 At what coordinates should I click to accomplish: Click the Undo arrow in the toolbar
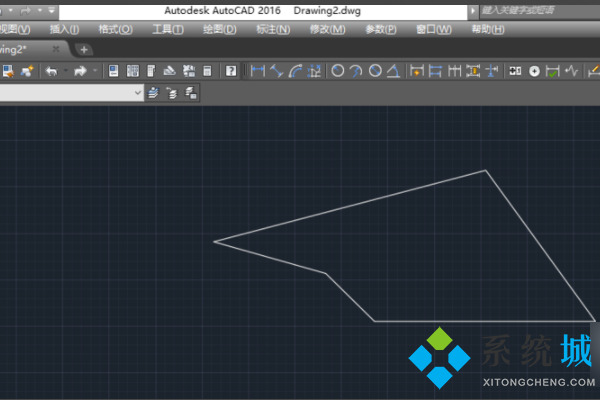50,71
